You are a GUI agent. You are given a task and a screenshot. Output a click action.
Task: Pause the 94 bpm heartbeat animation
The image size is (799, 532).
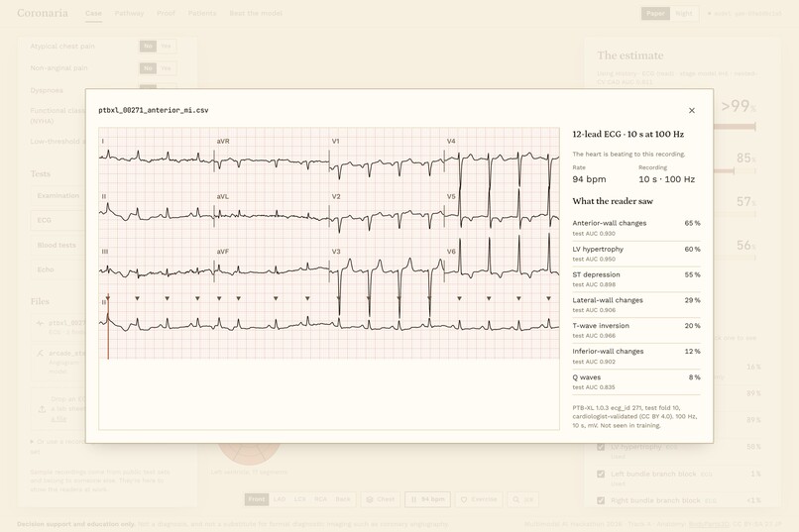pyautogui.click(x=427, y=499)
